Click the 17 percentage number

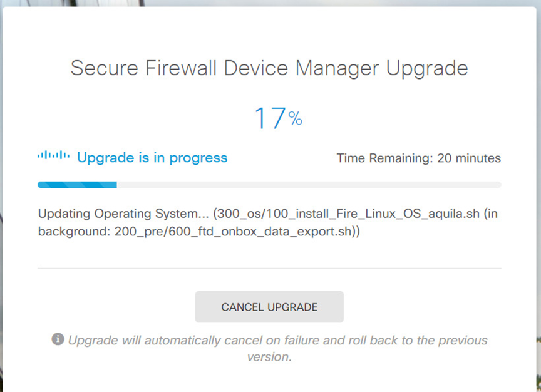point(270,118)
